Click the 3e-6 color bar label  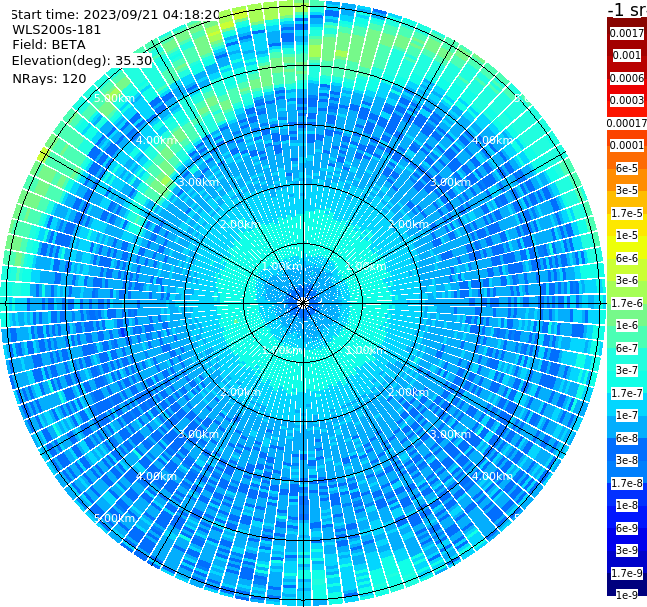[x=627, y=280]
